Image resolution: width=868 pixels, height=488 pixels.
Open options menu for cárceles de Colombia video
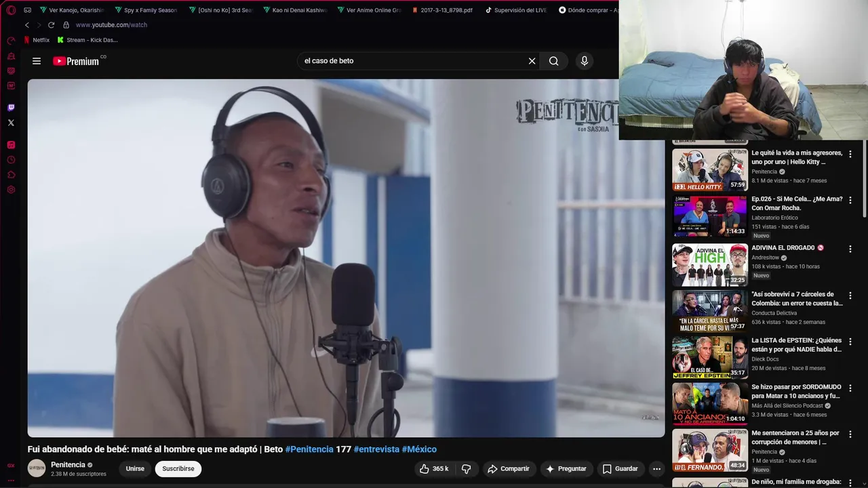coord(850,296)
